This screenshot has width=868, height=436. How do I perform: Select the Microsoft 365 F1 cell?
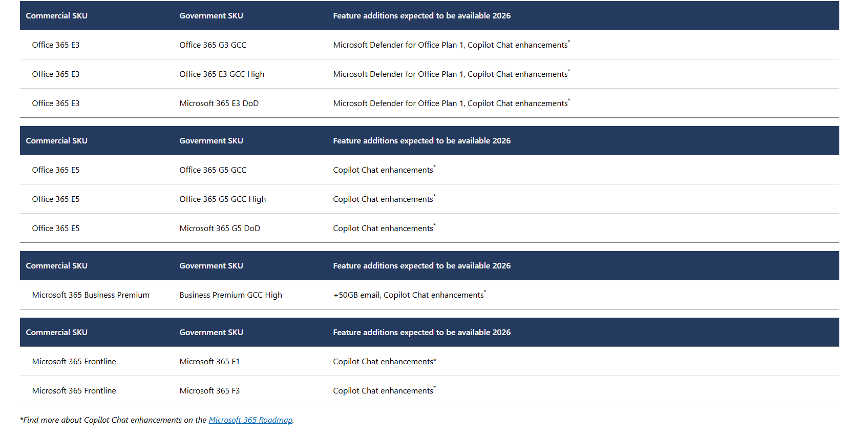(209, 362)
